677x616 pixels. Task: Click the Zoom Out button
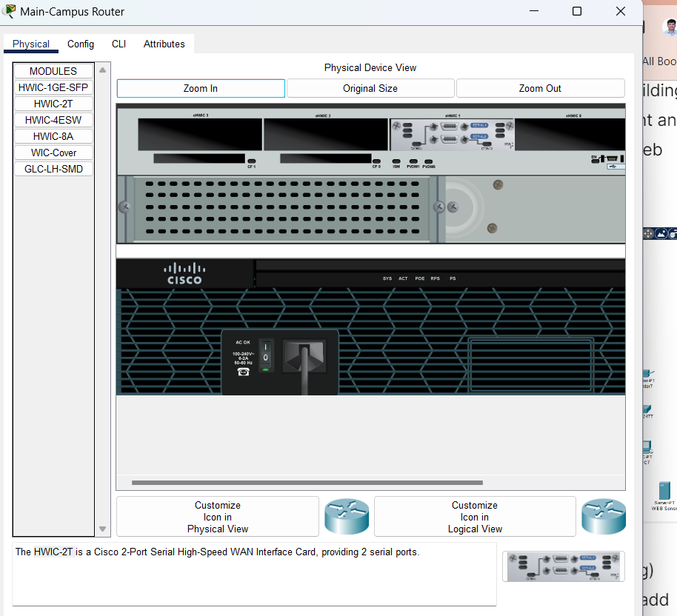tap(540, 89)
